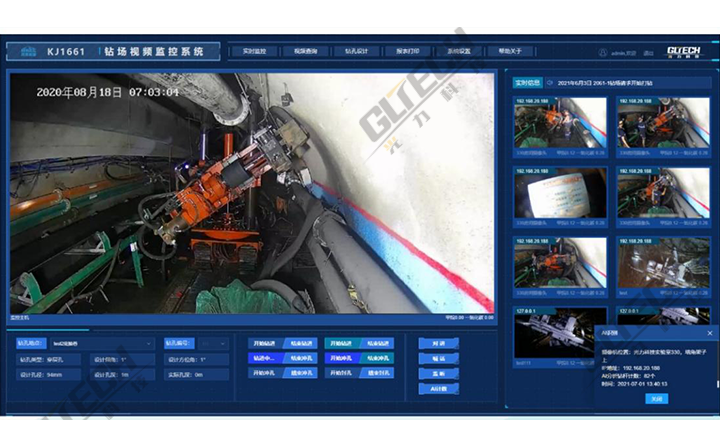
Task: Go to the 报表打印 tab
Action: pos(407,51)
